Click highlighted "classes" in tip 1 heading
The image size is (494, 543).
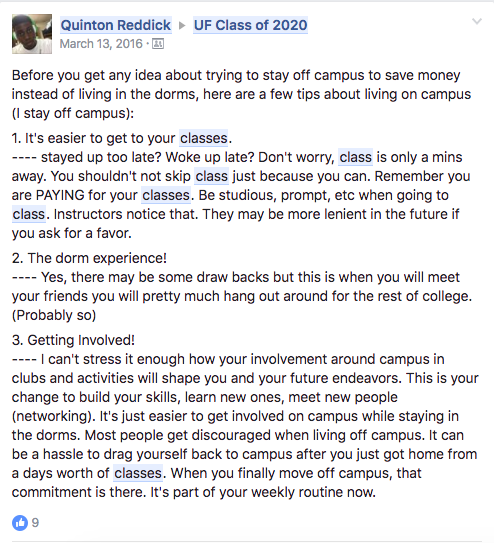204,138
